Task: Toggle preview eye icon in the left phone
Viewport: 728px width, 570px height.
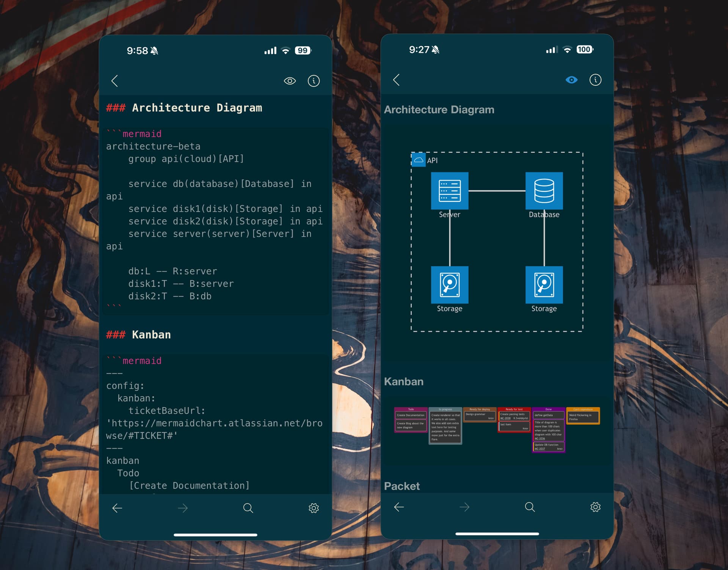Action: pyautogui.click(x=290, y=81)
